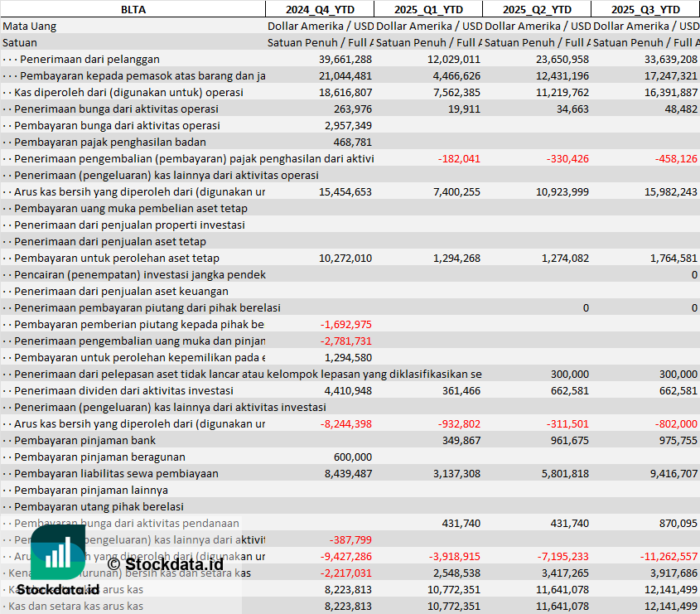Viewport: 700px width, 614px height.
Task: Click the Stockdata.id text below the logo
Action: (57, 589)
